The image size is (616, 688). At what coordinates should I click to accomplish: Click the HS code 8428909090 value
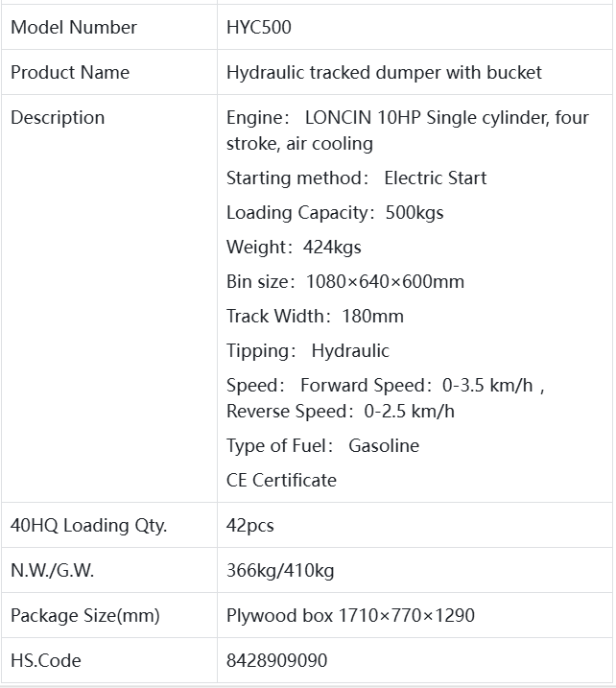pos(277,660)
